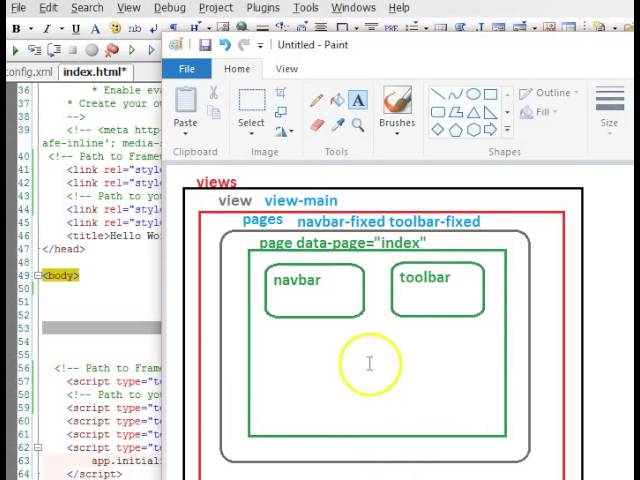Click the rectangular Select tool icon
This screenshot has height=480, width=640.
(x=252, y=100)
